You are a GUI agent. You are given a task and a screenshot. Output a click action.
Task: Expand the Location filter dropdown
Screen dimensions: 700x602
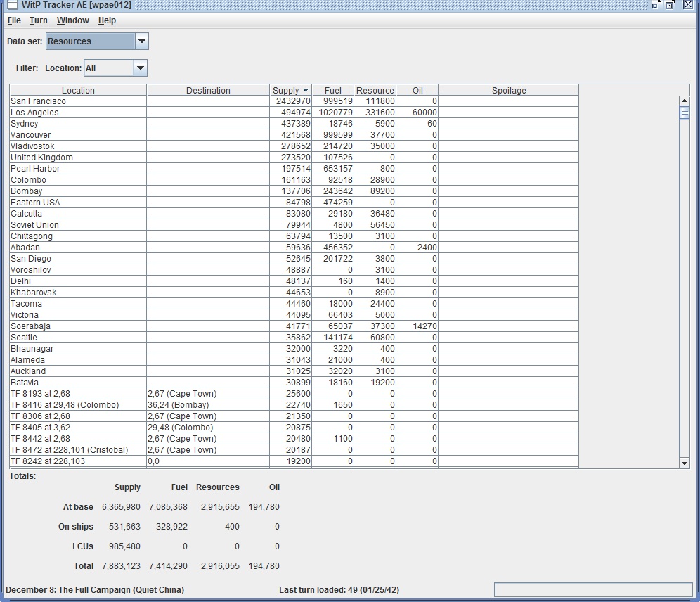(141, 68)
